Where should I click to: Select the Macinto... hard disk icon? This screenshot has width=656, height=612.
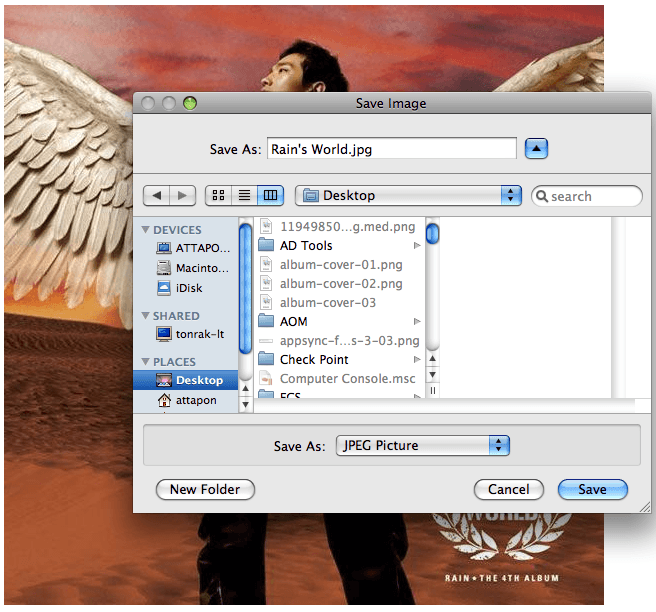coord(164,268)
